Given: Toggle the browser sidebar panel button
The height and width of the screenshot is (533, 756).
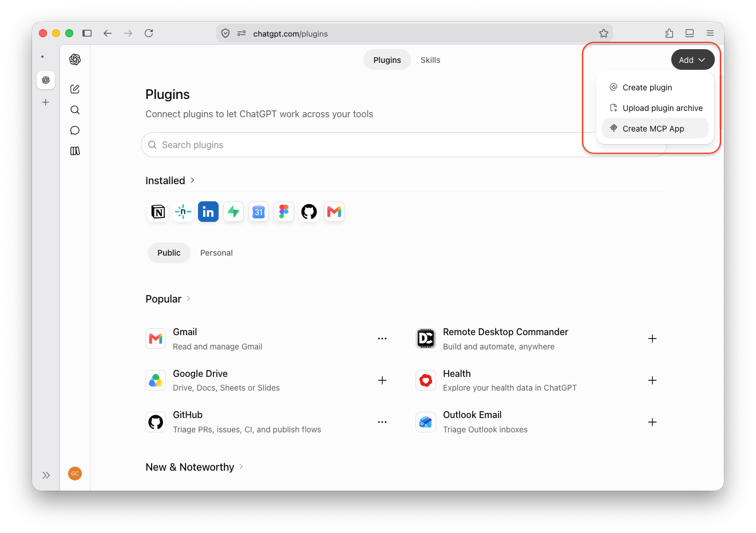Looking at the screenshot, I should click(x=87, y=33).
